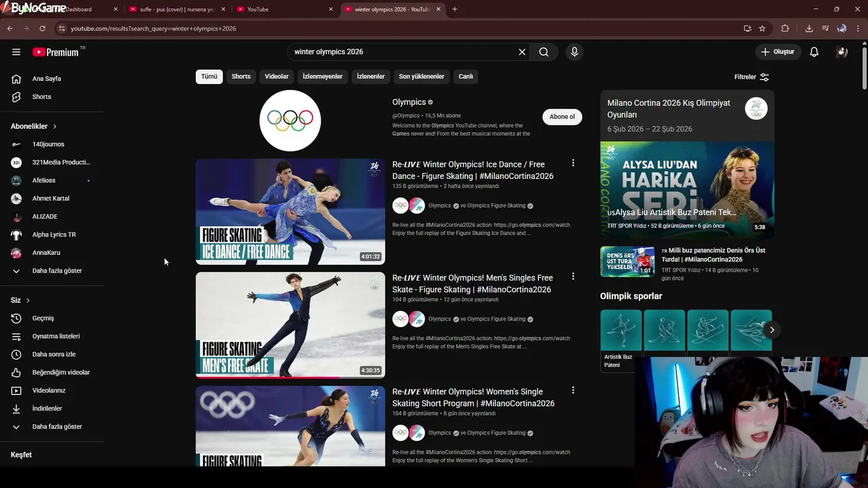
Task: Open Alysa Liu Harika Seri thumbnail
Action: point(687,190)
